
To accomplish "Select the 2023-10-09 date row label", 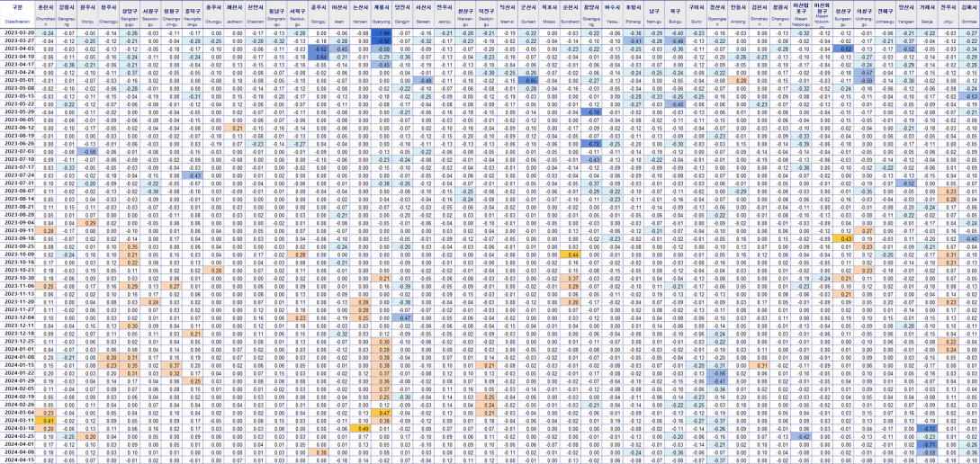I will click(x=17, y=254).
